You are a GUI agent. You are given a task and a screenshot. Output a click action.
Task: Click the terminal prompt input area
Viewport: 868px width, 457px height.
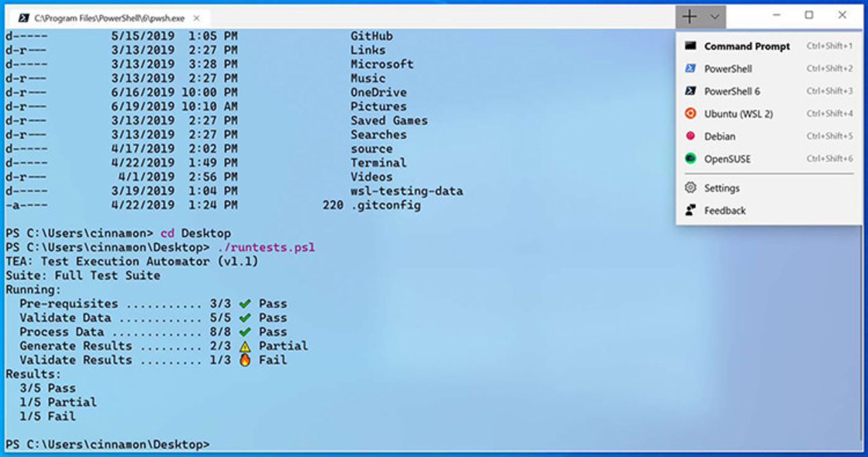click(x=235, y=444)
